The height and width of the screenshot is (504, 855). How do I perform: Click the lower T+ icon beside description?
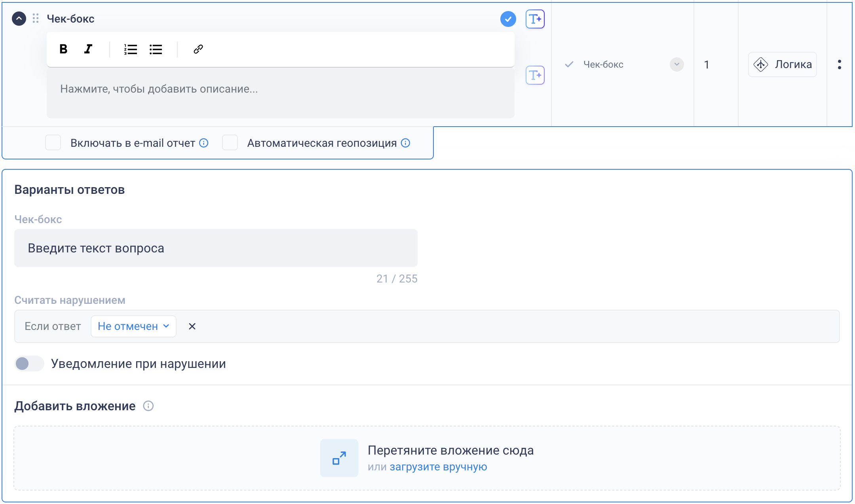[535, 75]
